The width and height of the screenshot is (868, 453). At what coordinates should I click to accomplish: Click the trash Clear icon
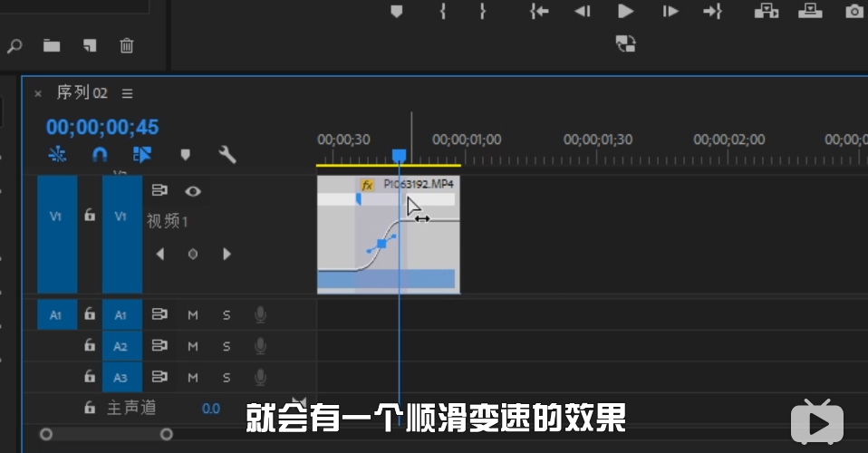click(x=127, y=45)
